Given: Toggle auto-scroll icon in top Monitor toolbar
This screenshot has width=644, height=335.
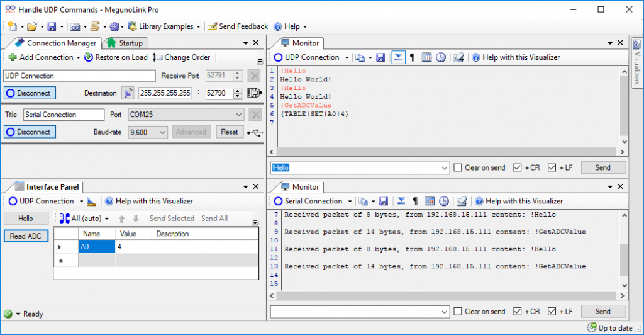Looking at the screenshot, I should (x=398, y=57).
